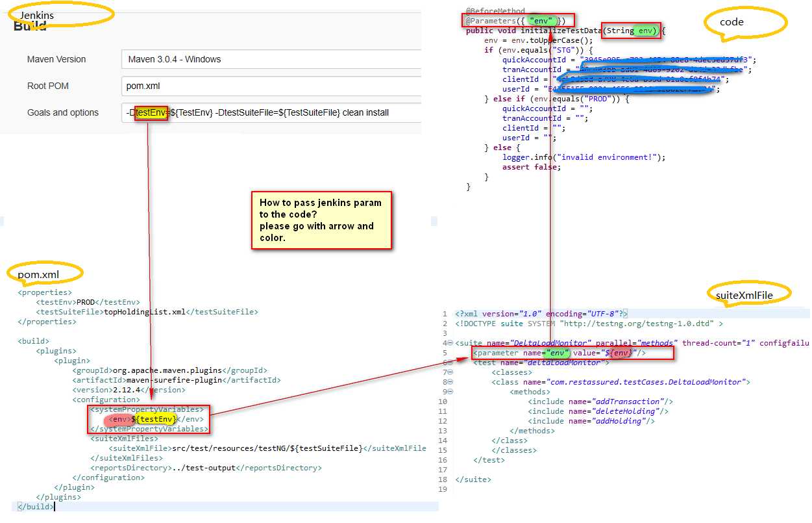Click the code label bubble
Image resolution: width=812 pixels, height=523 pixels.
pyautogui.click(x=746, y=23)
